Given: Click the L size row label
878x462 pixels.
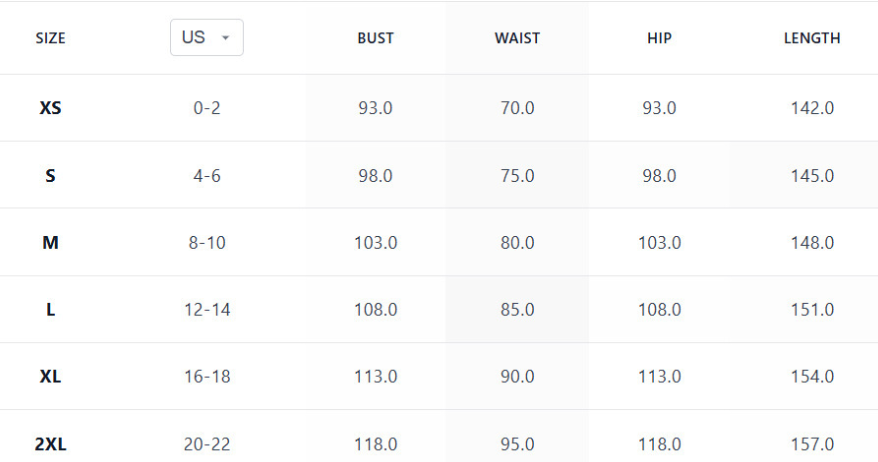Looking at the screenshot, I should click(x=50, y=310).
